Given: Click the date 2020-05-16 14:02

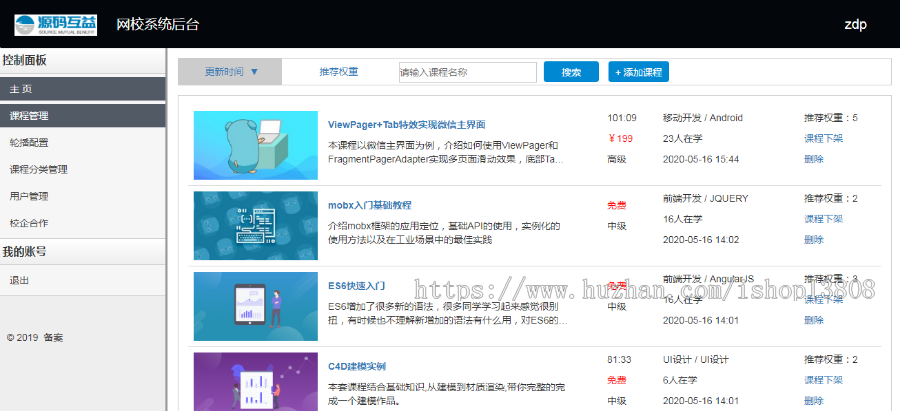Looking at the screenshot, I should [701, 239].
